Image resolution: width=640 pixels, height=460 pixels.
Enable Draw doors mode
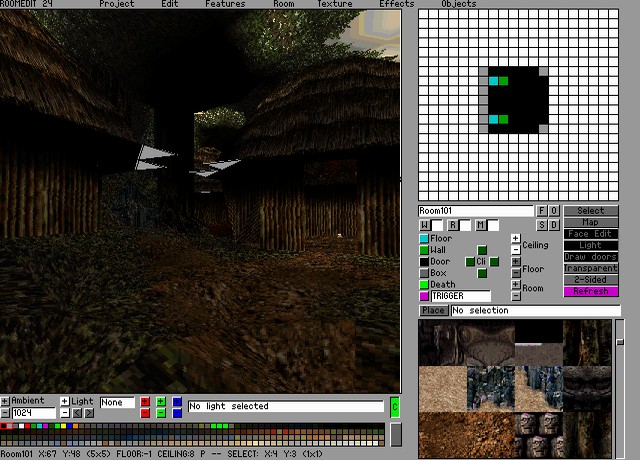click(x=591, y=257)
